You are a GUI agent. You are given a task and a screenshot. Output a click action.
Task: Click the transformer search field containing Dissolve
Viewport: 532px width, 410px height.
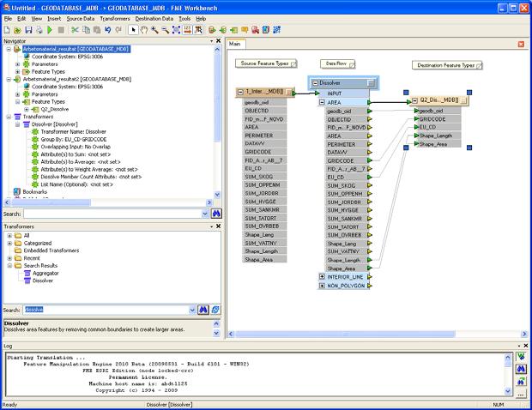coord(106,310)
